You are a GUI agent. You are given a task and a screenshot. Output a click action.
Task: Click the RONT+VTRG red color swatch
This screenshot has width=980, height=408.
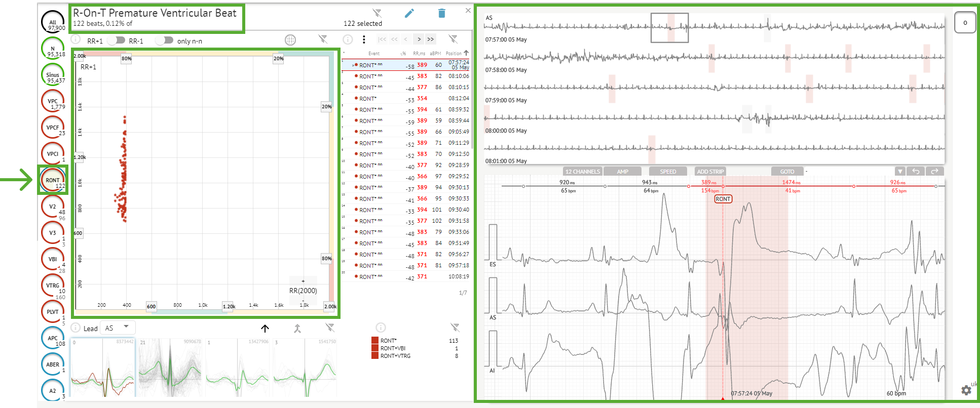(375, 356)
